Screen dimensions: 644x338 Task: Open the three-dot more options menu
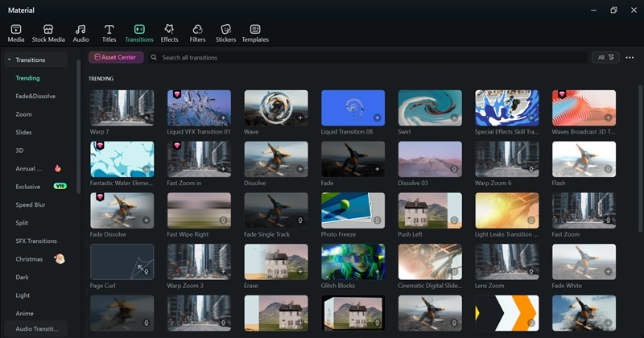(630, 57)
